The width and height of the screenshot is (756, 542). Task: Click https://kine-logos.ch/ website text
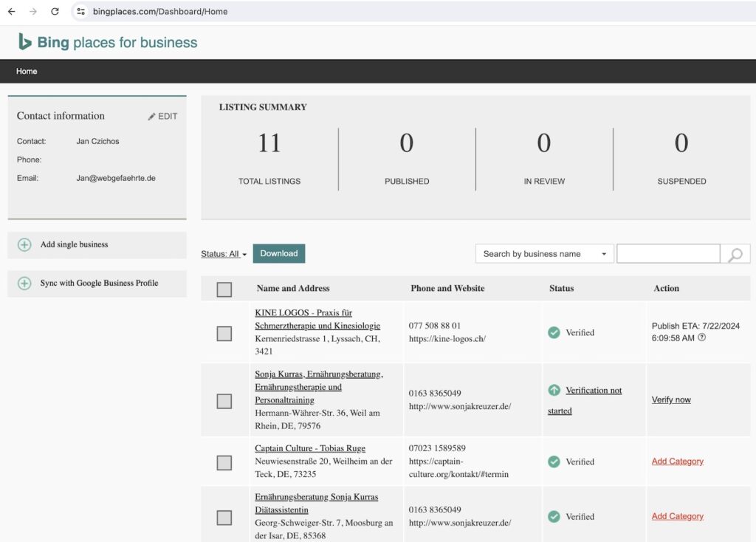pyautogui.click(x=447, y=338)
